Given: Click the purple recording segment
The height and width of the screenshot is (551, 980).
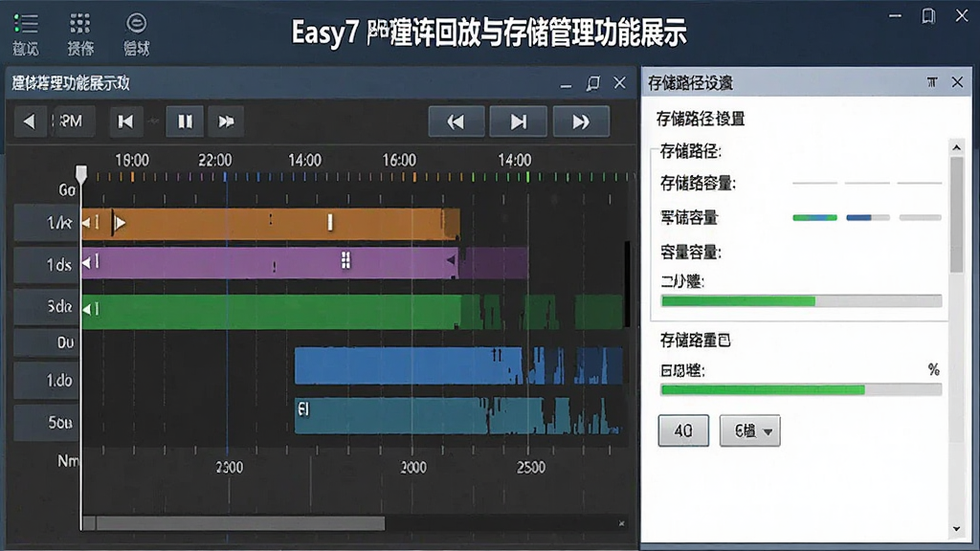Looking at the screenshot, I should coord(270,262).
